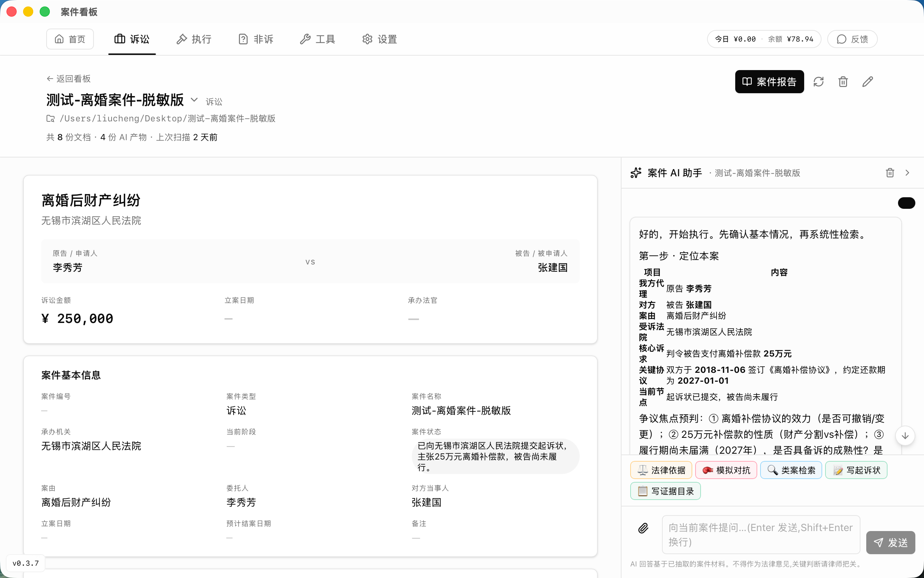Click the version label v0.3.7
This screenshot has width=924, height=578.
[x=26, y=563]
